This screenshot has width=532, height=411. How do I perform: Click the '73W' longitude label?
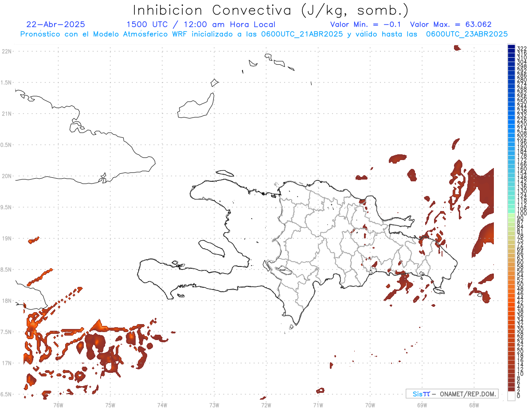(214, 405)
